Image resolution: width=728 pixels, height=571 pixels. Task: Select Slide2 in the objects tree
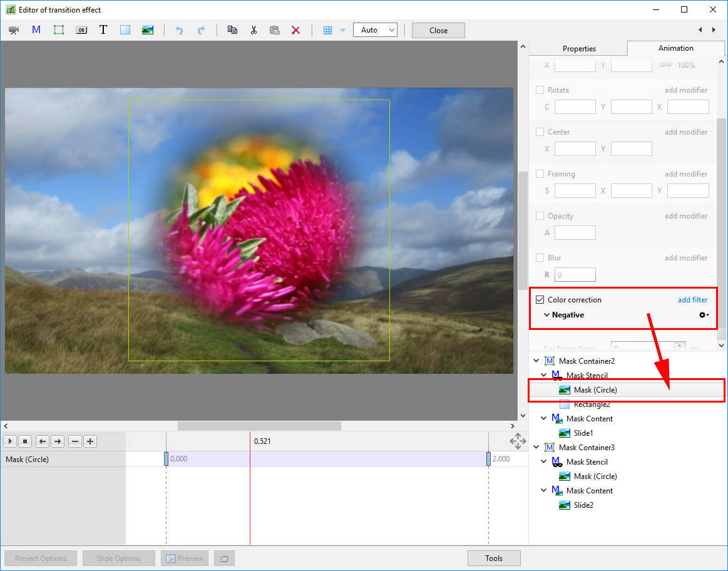coord(583,505)
